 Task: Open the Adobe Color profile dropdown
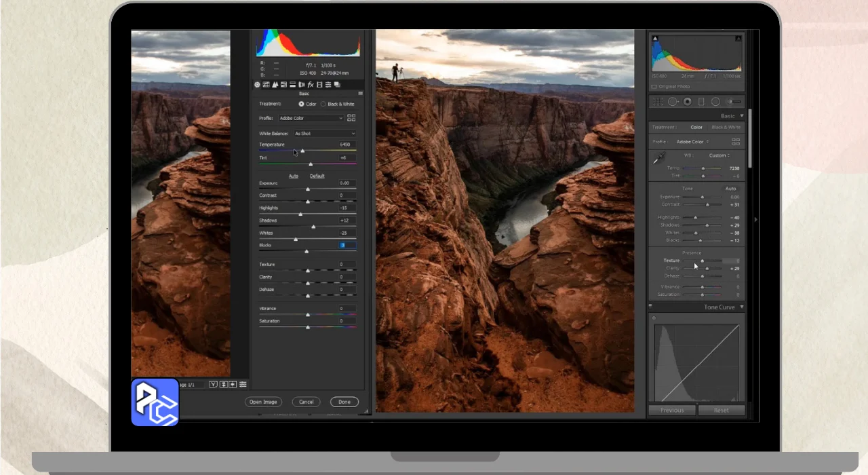pos(311,118)
